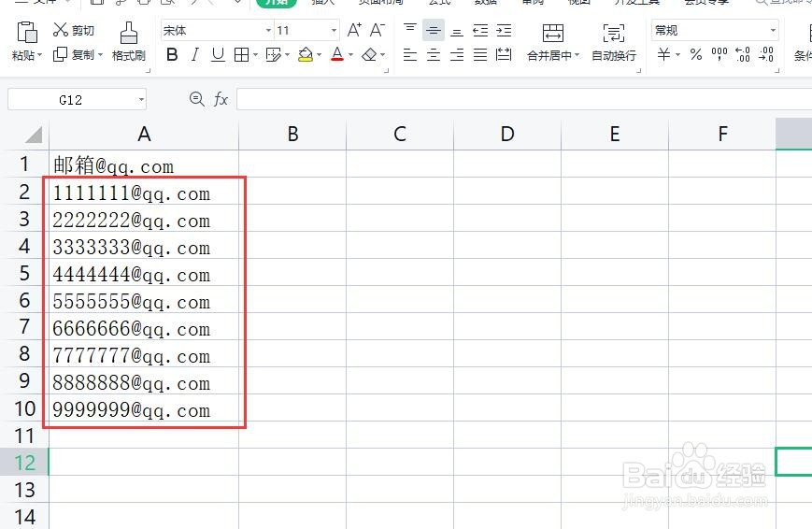Click distributed alignment icon

point(504,54)
